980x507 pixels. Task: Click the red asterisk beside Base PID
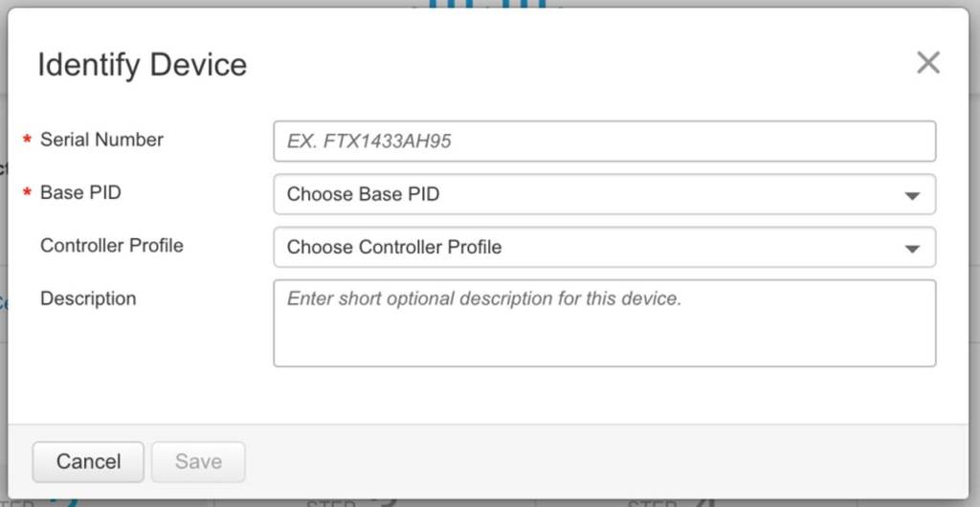pos(28,193)
